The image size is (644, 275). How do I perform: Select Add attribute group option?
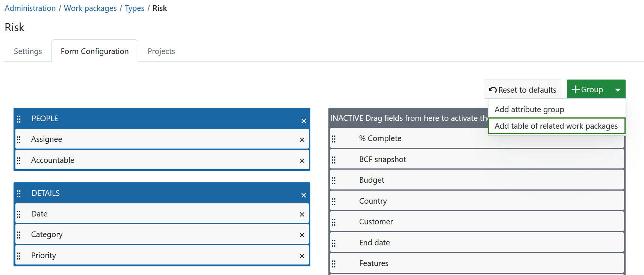click(529, 110)
